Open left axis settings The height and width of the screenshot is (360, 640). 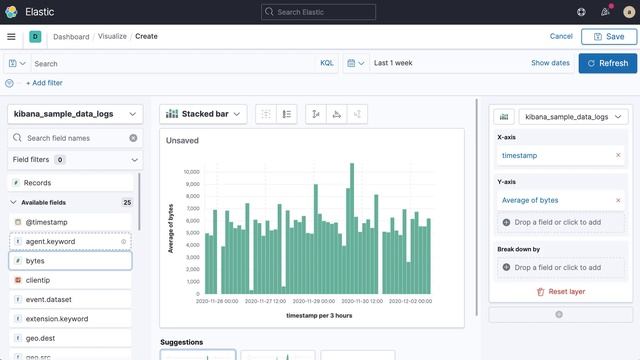pos(316,114)
